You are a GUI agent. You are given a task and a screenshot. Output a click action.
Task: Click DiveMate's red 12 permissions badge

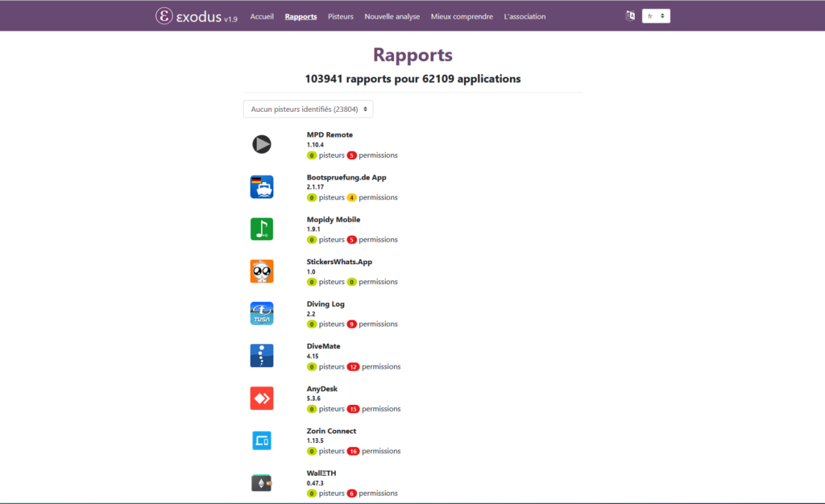tap(353, 367)
